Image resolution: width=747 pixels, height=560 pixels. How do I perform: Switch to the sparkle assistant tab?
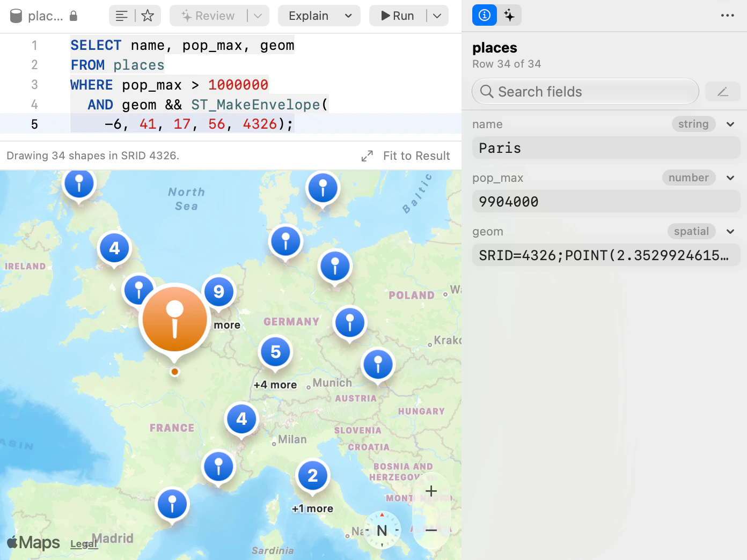(509, 15)
